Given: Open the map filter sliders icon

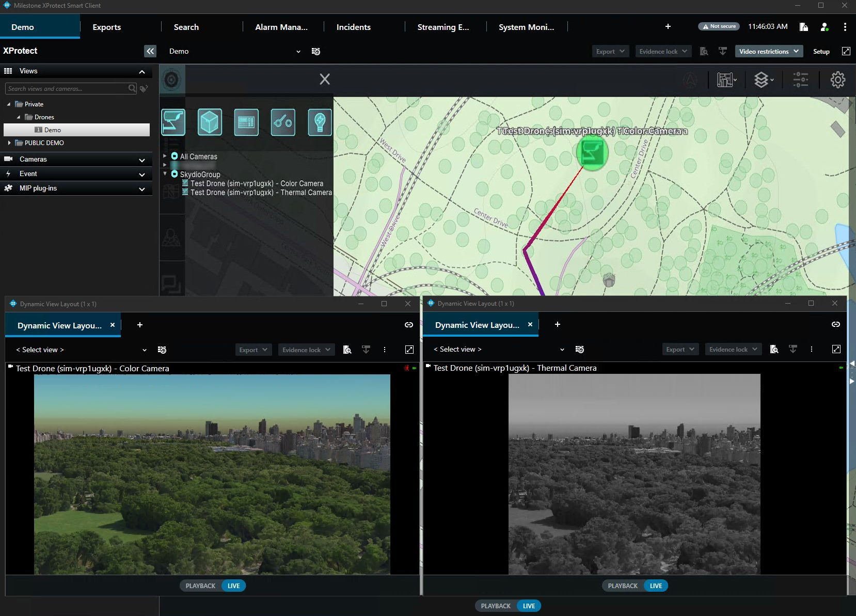Looking at the screenshot, I should (x=801, y=80).
